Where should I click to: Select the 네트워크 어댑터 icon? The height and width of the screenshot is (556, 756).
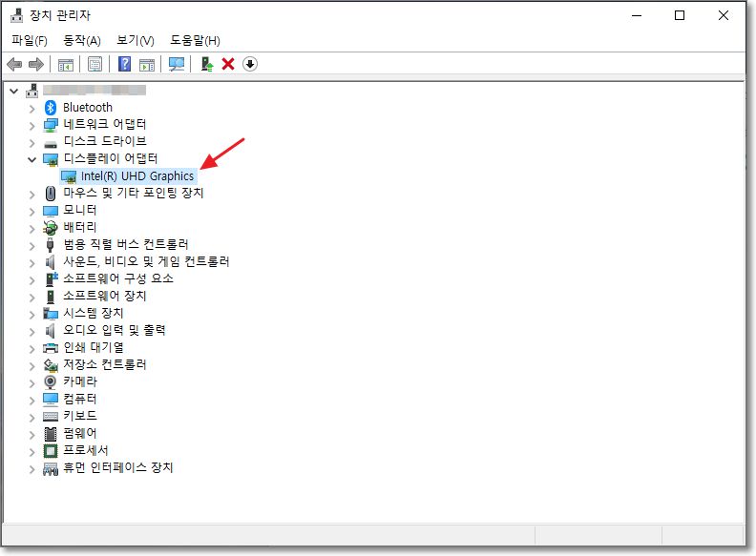click(x=51, y=125)
